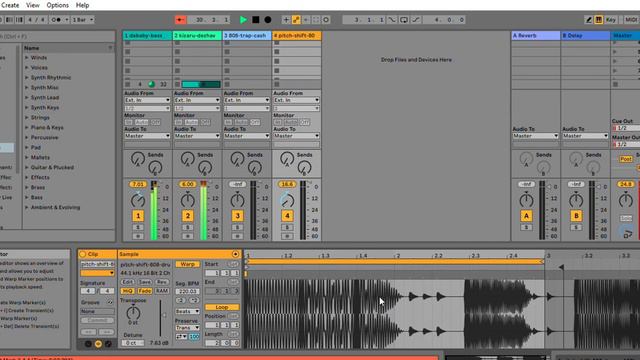Open the Help menu
Viewport: 640px width, 360px height.
click(x=82, y=5)
